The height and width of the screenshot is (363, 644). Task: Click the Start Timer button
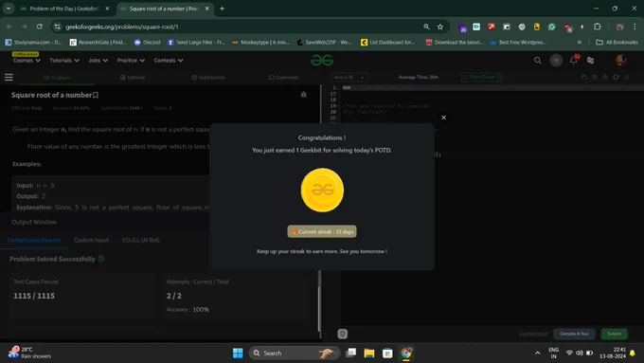(x=482, y=77)
